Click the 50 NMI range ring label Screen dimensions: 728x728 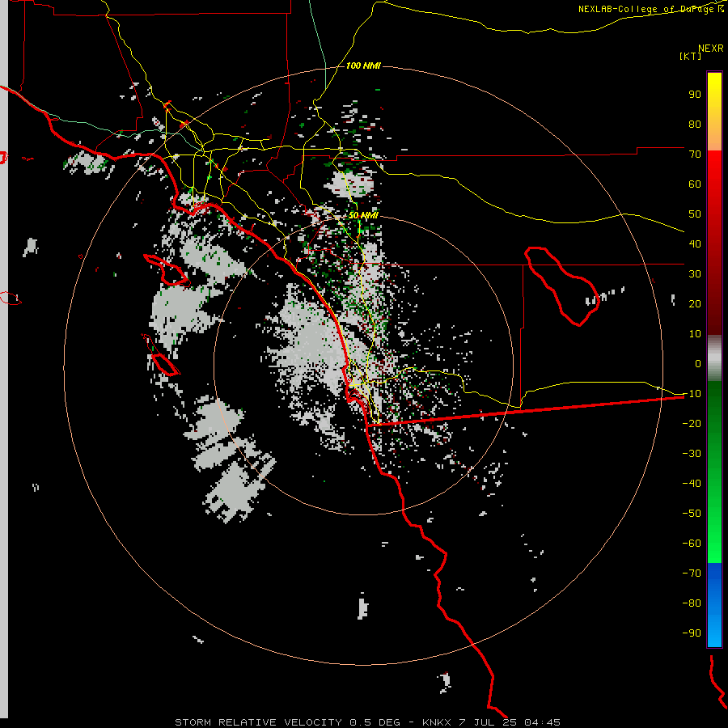coord(363,215)
